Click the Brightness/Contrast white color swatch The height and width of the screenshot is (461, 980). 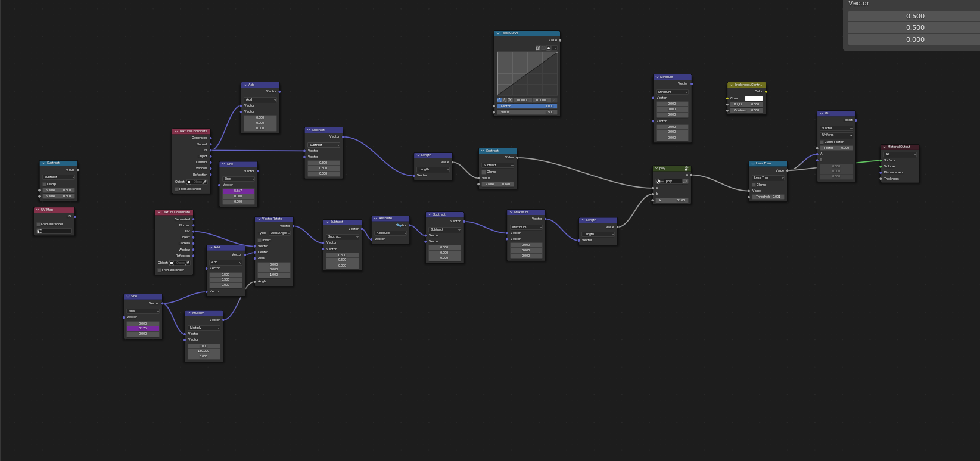[x=753, y=98]
